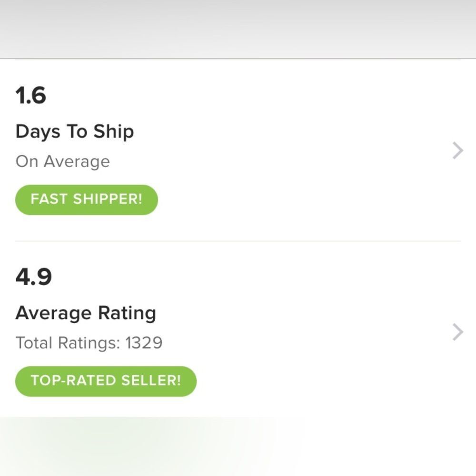
Task: Tap the word Rating in the heading
Action: pos(127,313)
